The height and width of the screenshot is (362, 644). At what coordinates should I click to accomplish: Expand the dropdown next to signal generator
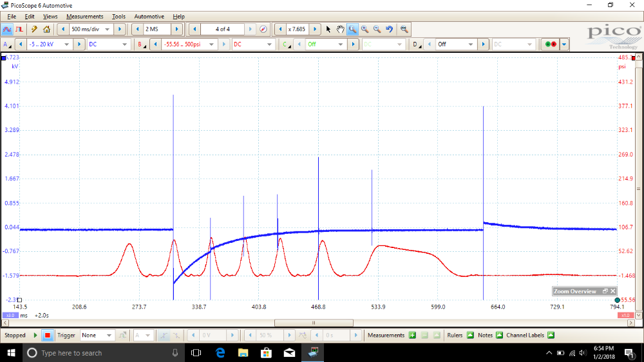click(x=564, y=44)
